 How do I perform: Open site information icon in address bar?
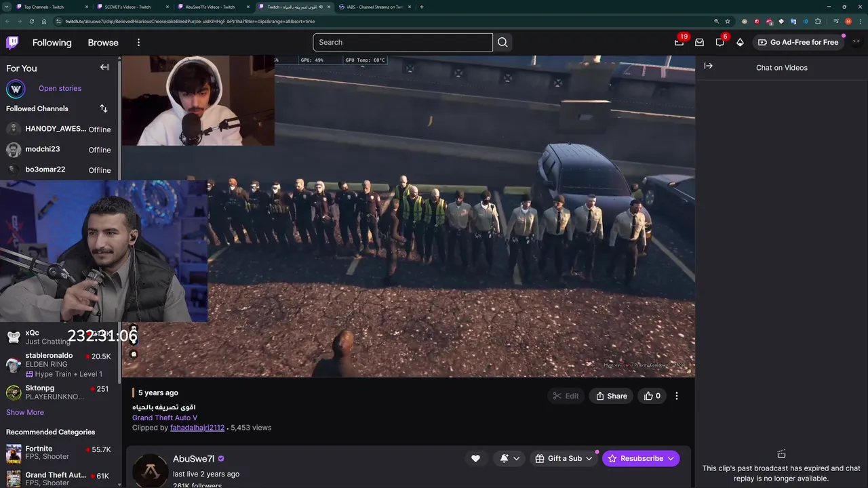click(x=58, y=21)
